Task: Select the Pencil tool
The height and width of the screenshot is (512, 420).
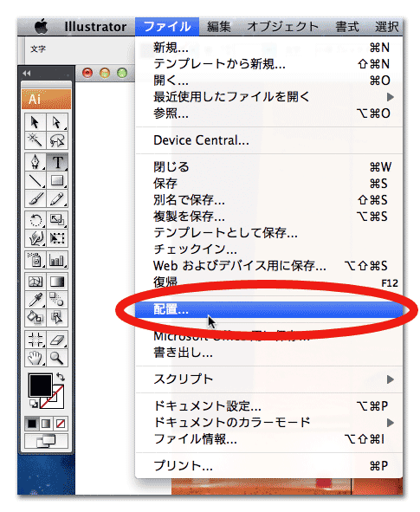Action: (x=57, y=198)
